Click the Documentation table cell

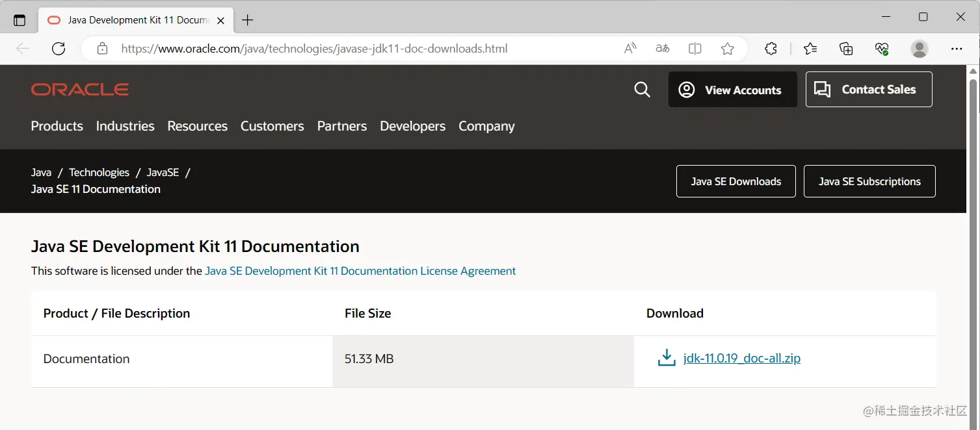click(x=181, y=361)
